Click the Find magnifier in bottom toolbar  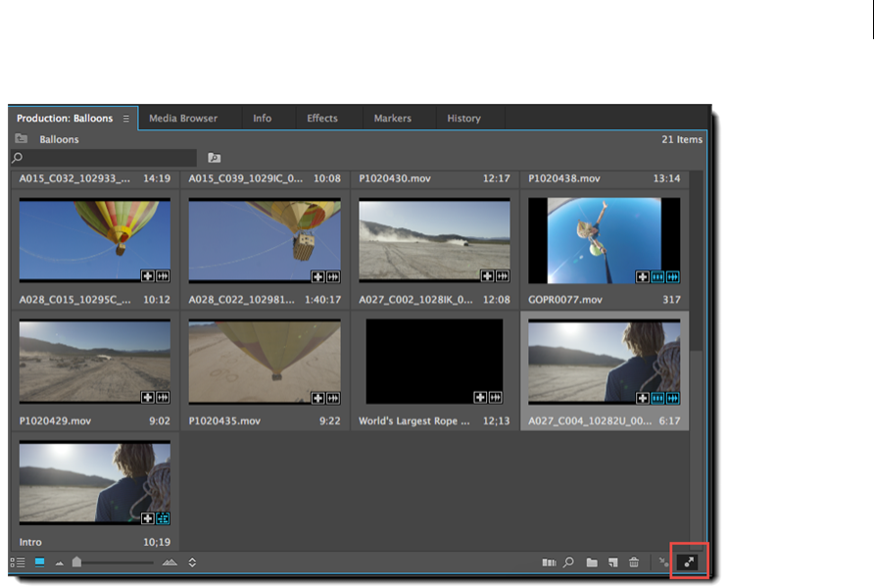tap(568, 563)
